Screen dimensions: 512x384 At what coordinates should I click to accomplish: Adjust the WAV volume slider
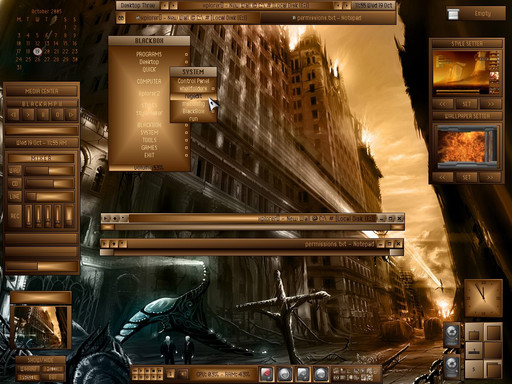pos(49,171)
